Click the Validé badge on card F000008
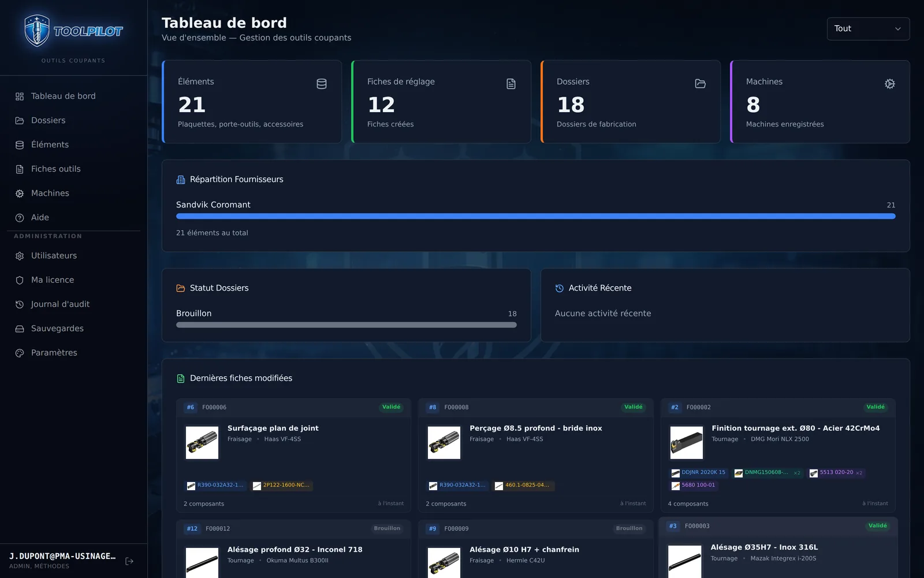The width and height of the screenshot is (924, 578). click(633, 407)
